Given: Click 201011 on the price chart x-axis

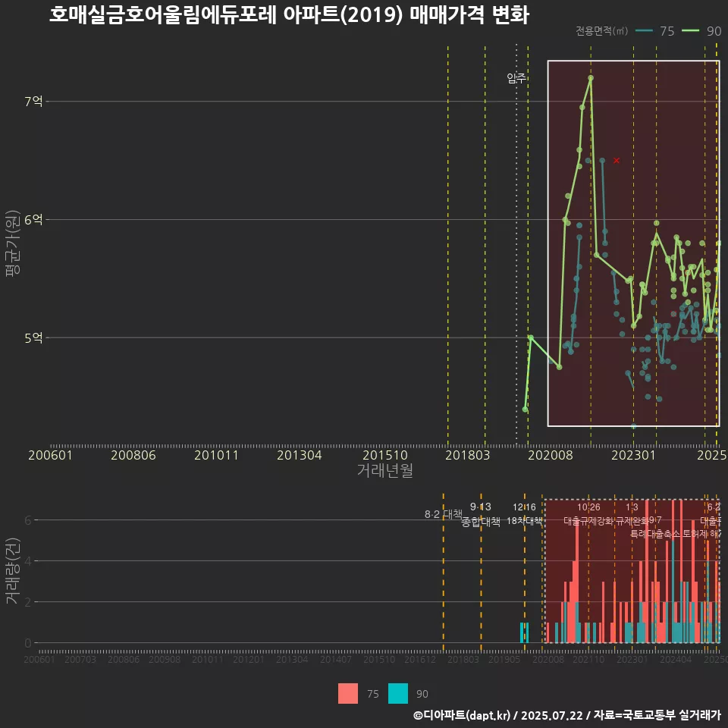Looking at the screenshot, I should tap(216, 455).
